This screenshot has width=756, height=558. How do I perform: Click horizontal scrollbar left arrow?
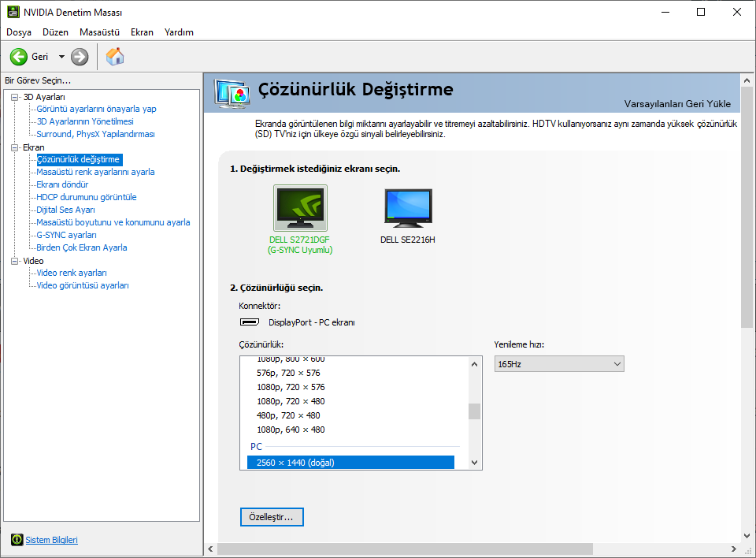(210, 549)
